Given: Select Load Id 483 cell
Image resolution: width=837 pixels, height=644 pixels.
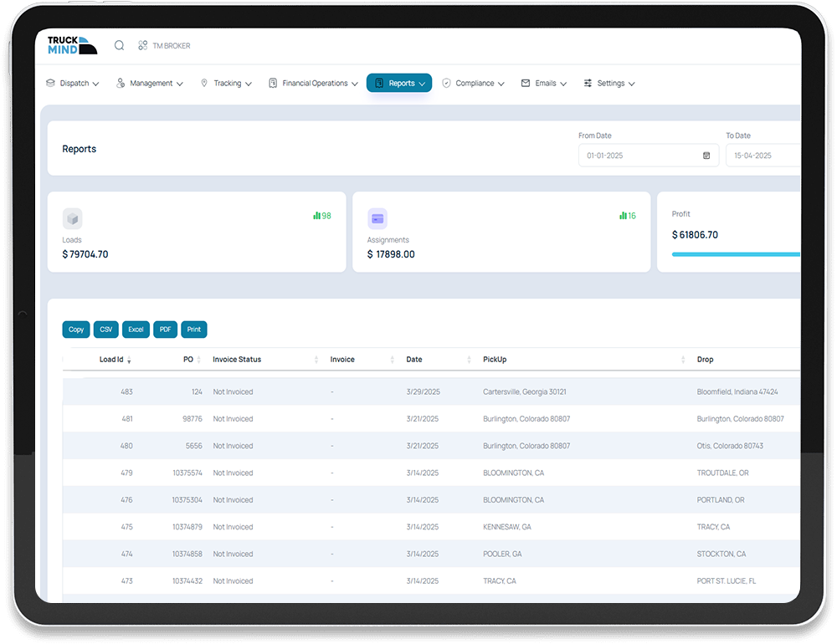Looking at the screenshot, I should pyautogui.click(x=126, y=391).
